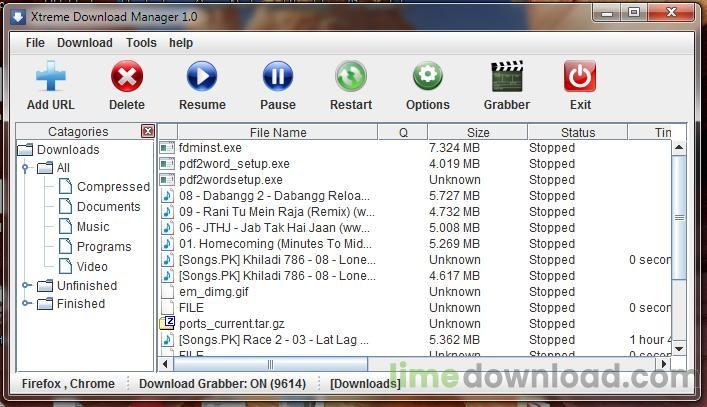The height and width of the screenshot is (407, 707).
Task: Collapse the All tree node
Action: (x=25, y=168)
